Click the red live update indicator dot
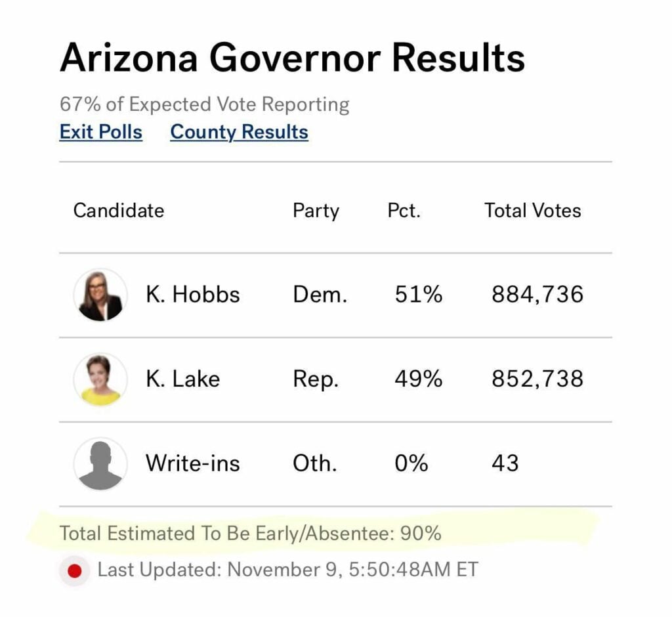This screenshot has height=617, width=672. 74,570
